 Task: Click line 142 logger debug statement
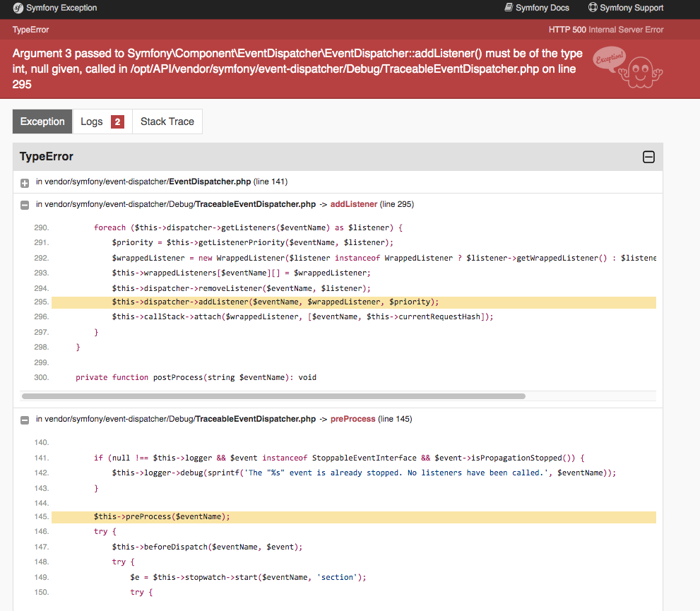point(364,473)
